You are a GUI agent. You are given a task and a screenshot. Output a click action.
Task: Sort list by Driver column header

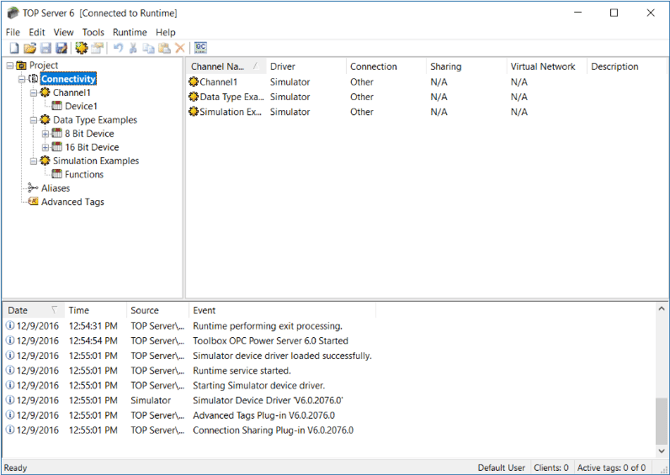coord(305,67)
